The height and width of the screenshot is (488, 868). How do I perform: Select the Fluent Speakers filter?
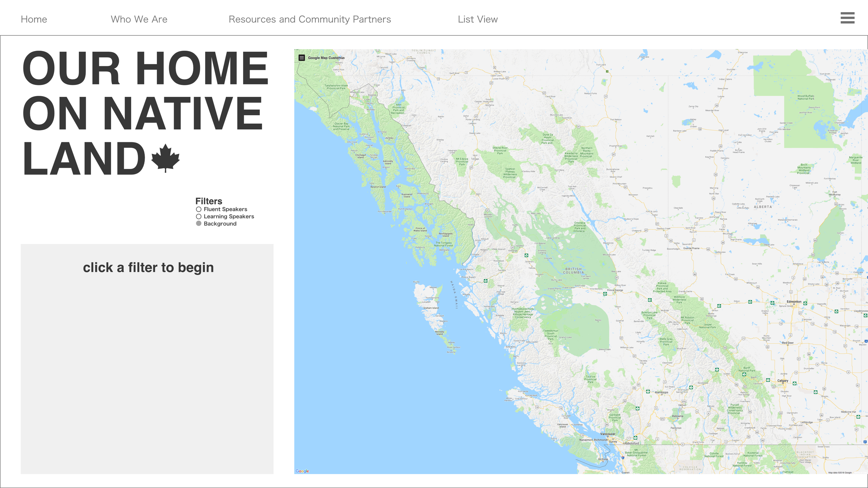[x=199, y=209]
